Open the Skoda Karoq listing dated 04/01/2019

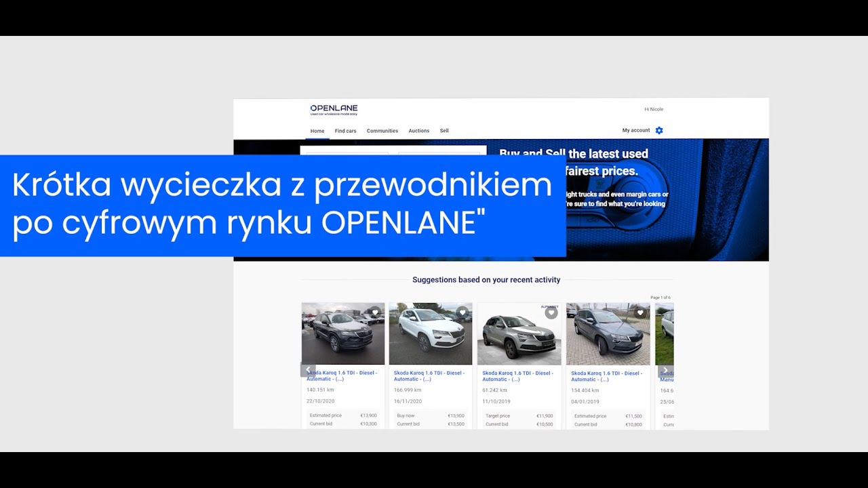[607, 376]
